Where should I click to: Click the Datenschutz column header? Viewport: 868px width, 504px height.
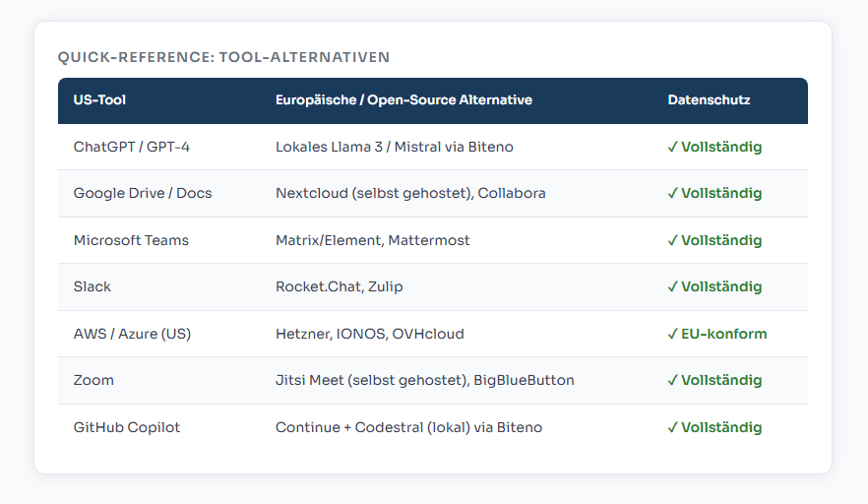click(709, 100)
